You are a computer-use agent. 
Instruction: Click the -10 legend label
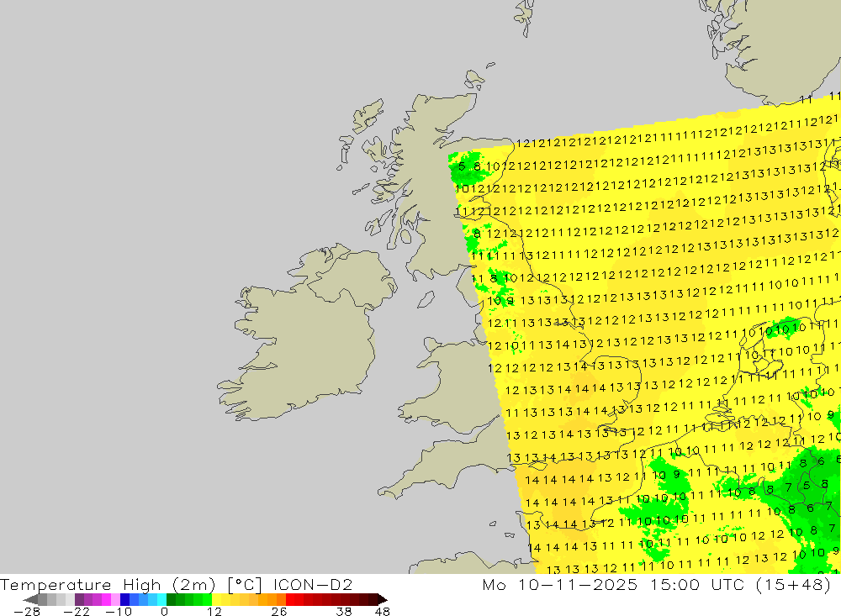click(x=119, y=612)
